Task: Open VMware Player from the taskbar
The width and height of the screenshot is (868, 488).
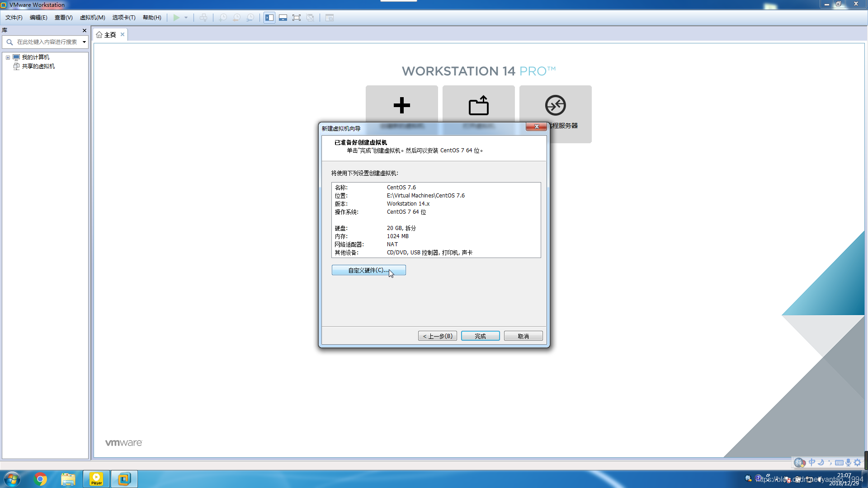Action: pos(96,479)
